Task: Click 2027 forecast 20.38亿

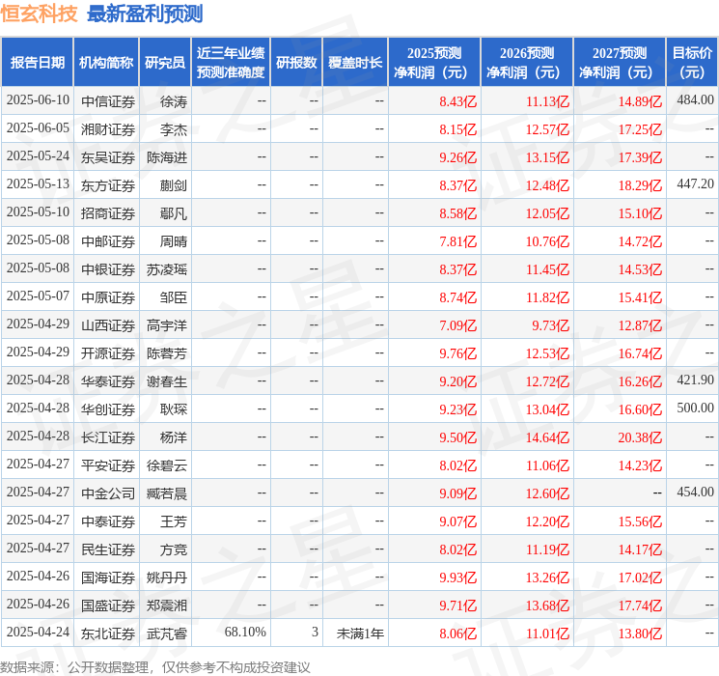Action: coord(640,438)
